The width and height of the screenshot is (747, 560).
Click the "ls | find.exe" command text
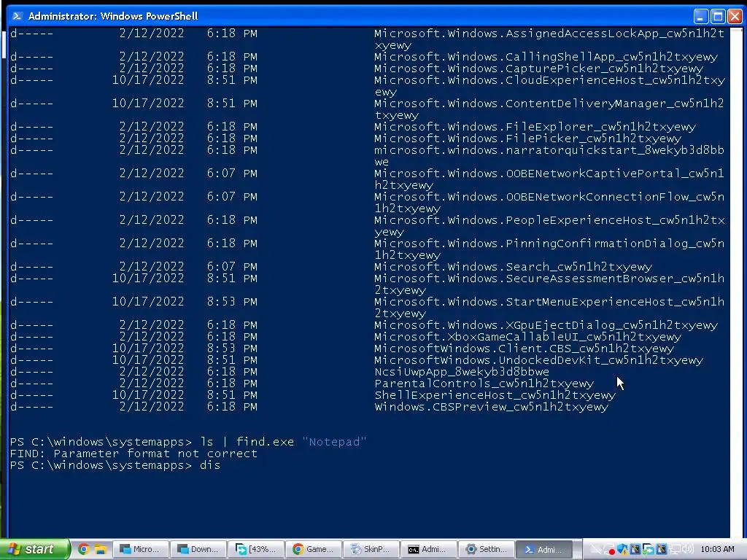pos(247,442)
